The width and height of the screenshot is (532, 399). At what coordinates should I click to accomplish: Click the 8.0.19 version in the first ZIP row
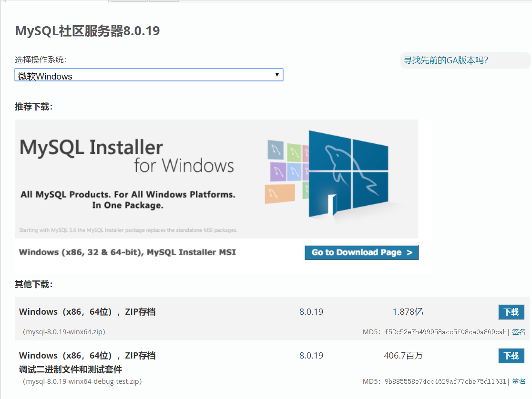[x=311, y=312]
